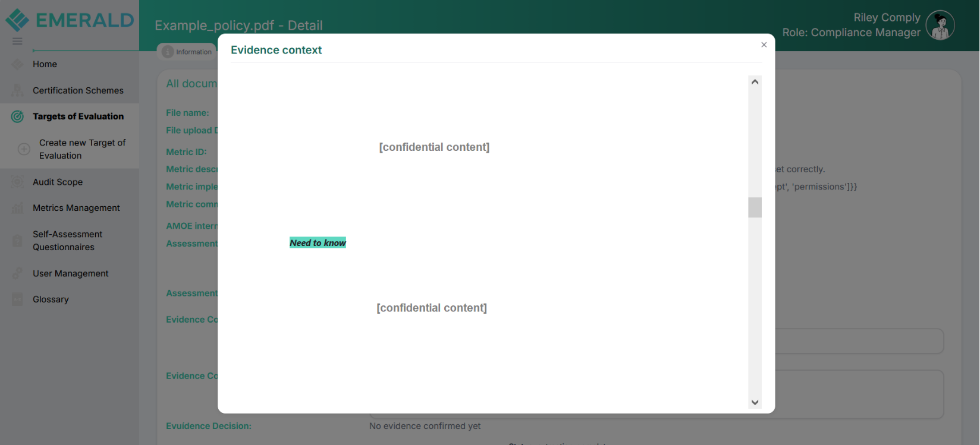
Task: Click the dialog's vertical scrollbar thumb
Action: [x=755, y=207]
